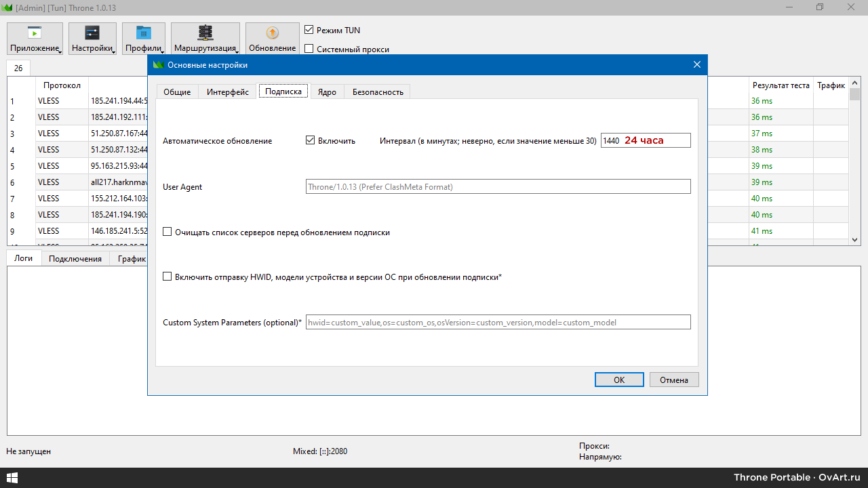This screenshot has height=488, width=868.
Task: Click the update interval input field
Action: pos(645,140)
